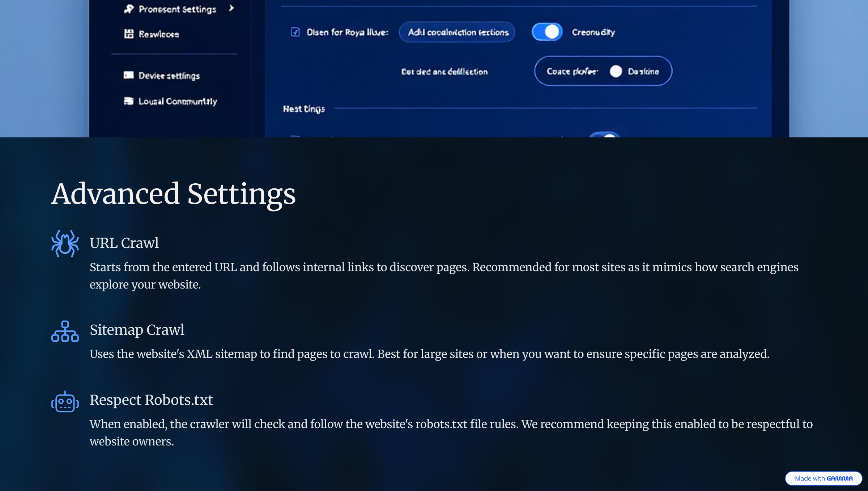Select the key icon beside Present Settings

click(x=128, y=9)
